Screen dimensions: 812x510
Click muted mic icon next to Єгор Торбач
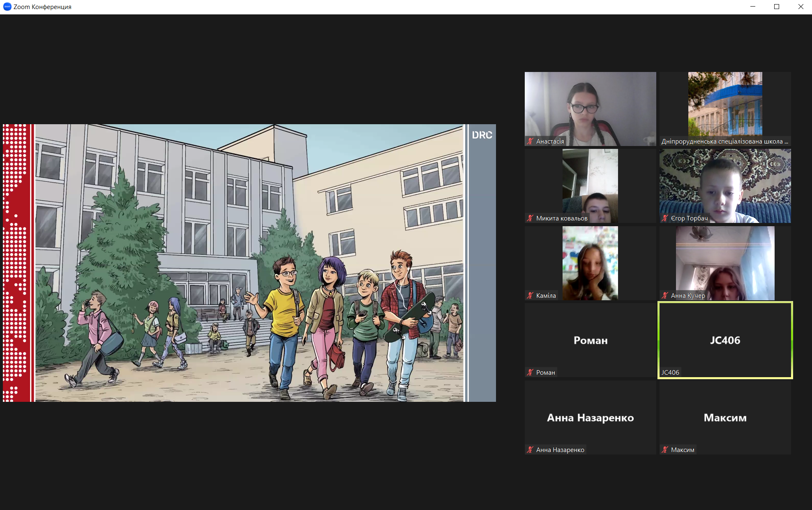click(665, 218)
